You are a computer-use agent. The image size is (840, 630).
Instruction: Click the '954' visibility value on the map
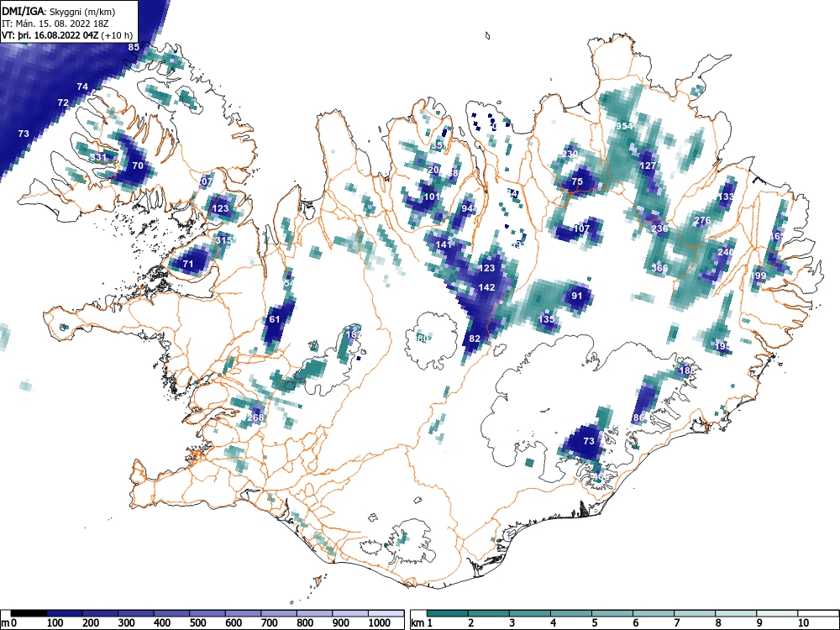pyautogui.click(x=623, y=126)
